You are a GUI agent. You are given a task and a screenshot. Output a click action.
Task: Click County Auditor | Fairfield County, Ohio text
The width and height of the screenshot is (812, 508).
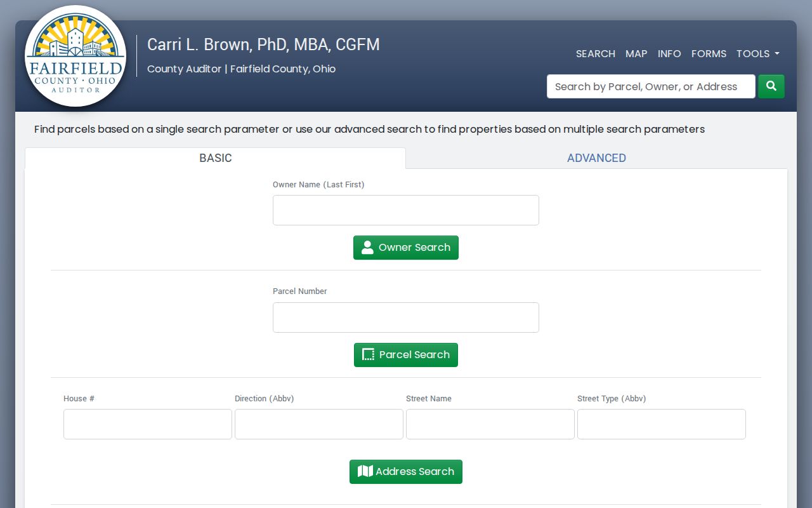(242, 69)
